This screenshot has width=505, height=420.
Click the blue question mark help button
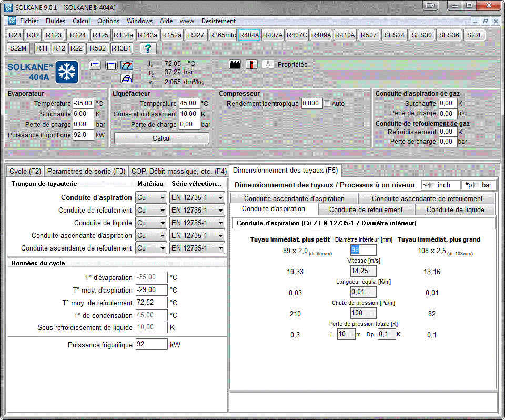pos(148,48)
